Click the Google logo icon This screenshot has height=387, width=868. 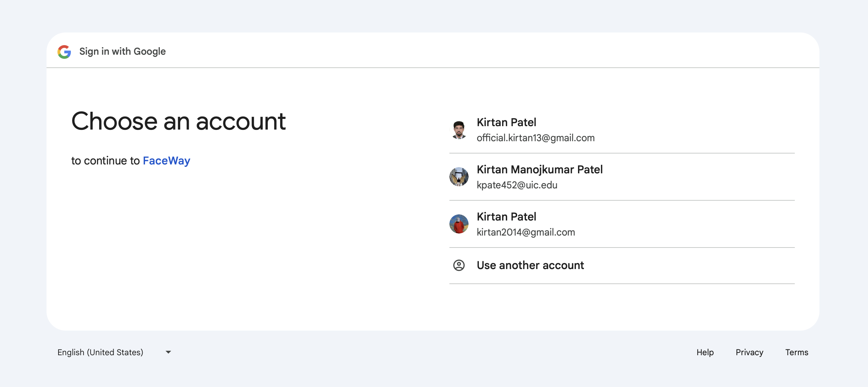(x=64, y=52)
